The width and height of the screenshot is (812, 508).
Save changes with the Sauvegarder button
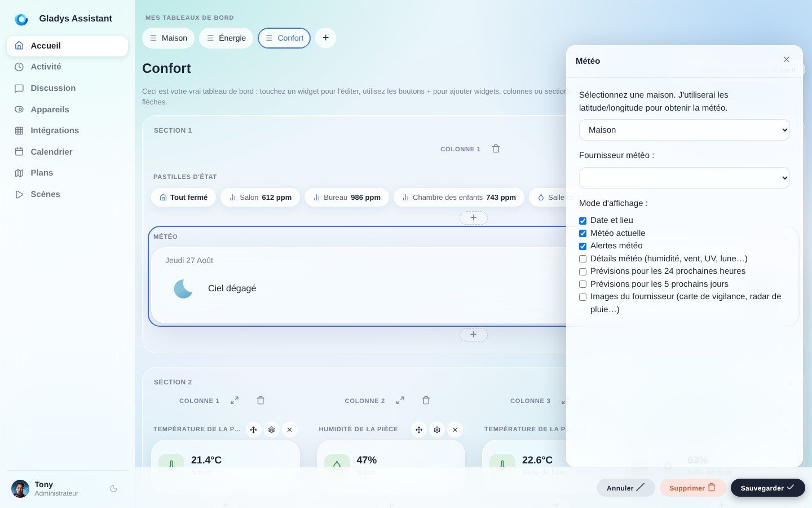(x=767, y=488)
